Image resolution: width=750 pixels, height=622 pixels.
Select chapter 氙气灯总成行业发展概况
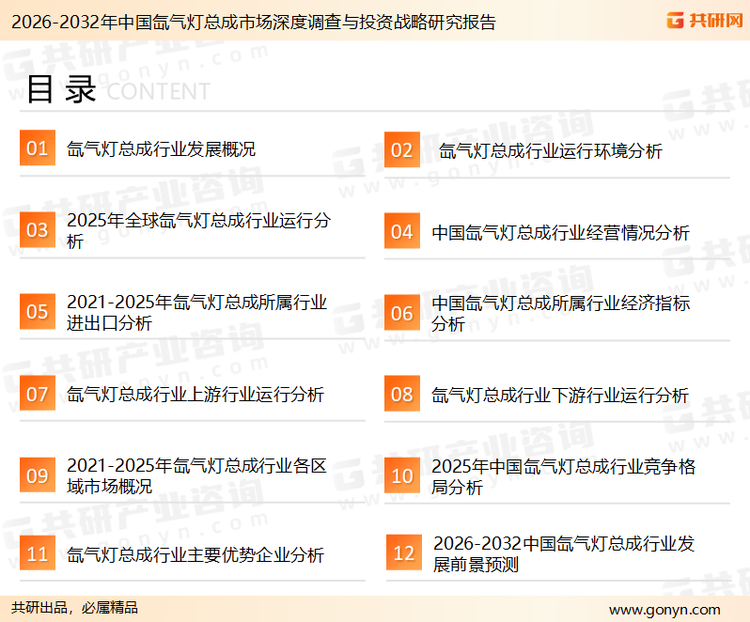(x=161, y=149)
